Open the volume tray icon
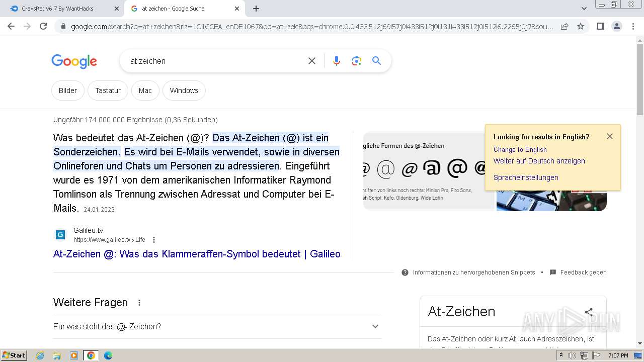The height and width of the screenshot is (362, 644). click(x=572, y=355)
